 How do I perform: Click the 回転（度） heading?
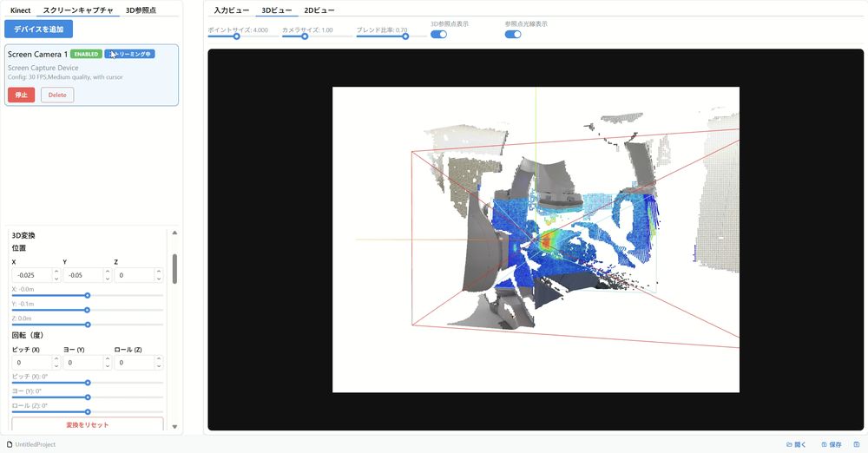point(27,335)
